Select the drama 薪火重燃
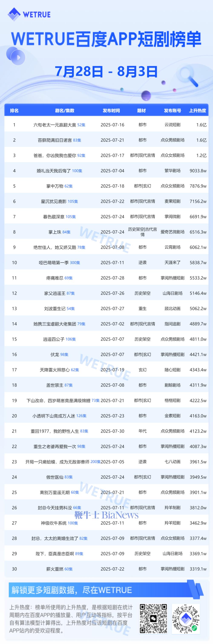213x644 pixels. click(x=55, y=569)
